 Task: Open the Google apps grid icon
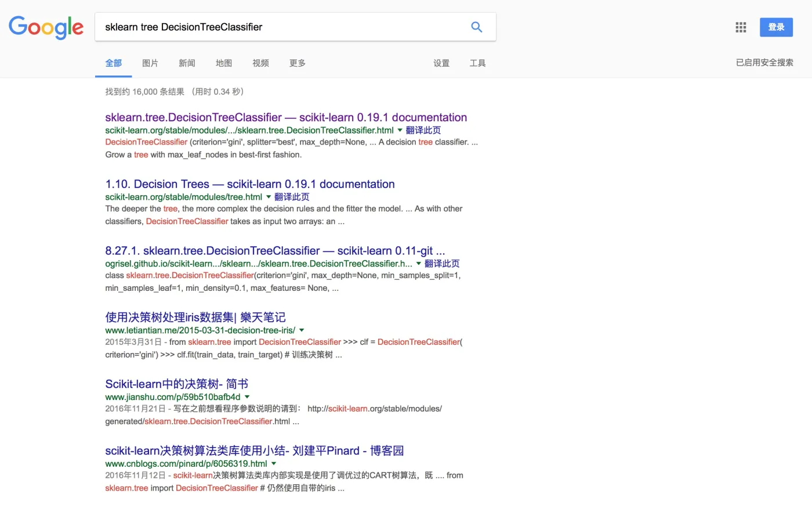(741, 27)
